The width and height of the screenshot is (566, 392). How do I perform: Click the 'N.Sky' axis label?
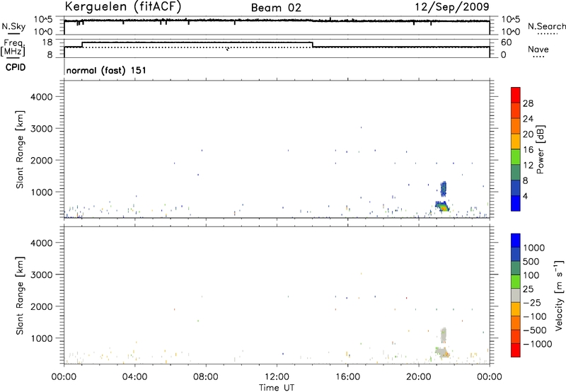coord(13,26)
